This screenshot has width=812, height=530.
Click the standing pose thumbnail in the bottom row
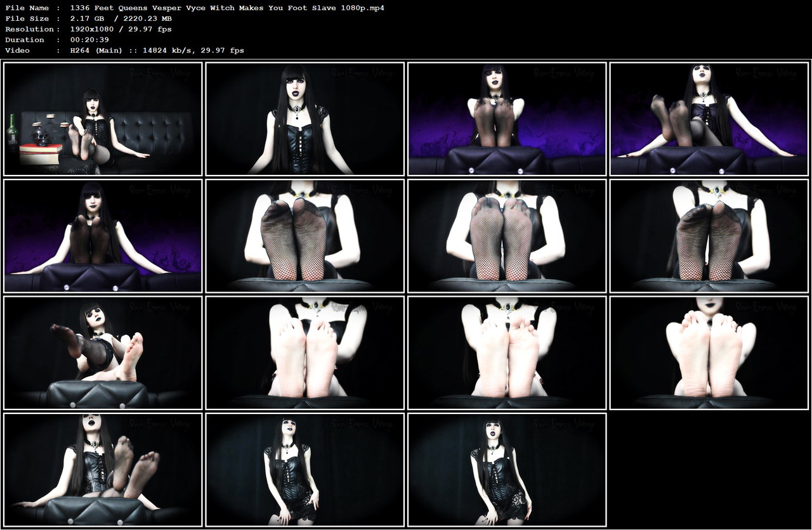pos(304,470)
